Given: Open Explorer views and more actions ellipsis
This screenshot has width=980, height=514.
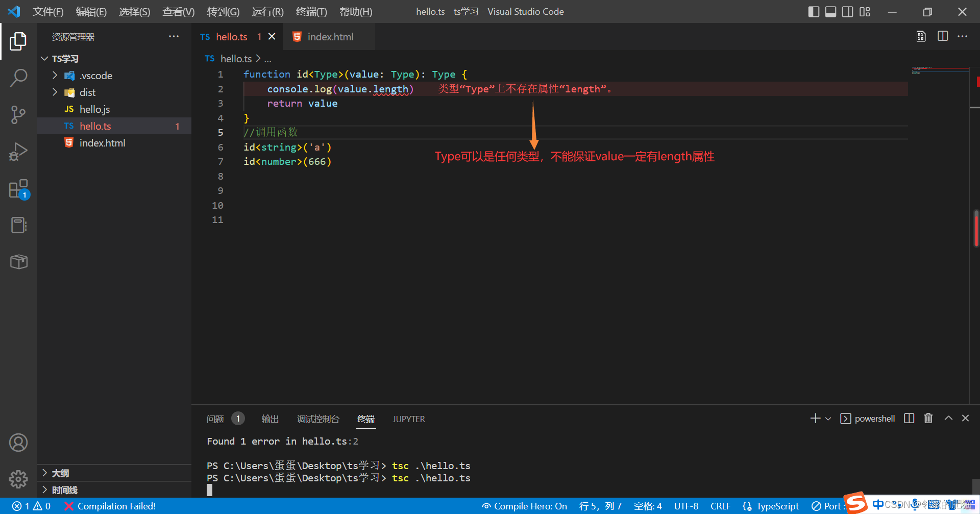Looking at the screenshot, I should coord(174,36).
